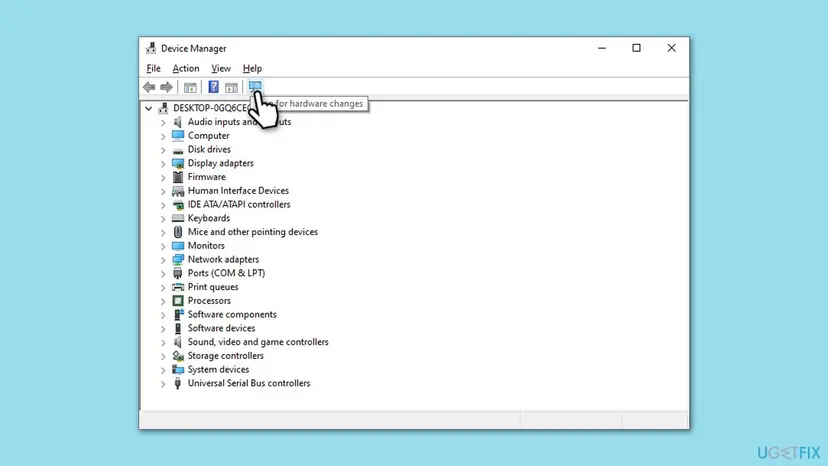Select the "Audio inputs" row text
The height and width of the screenshot is (466, 828).
239,122
